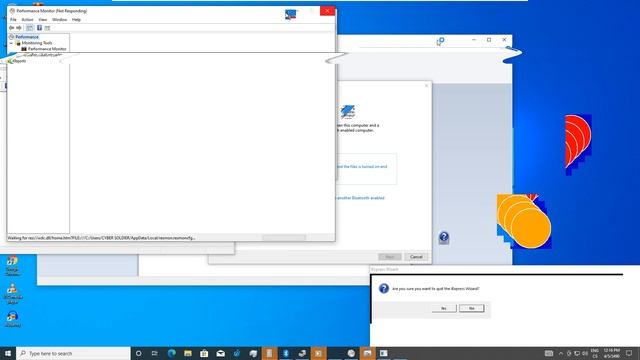Screen dimensions: 640x360
Task: Show hidden system tray icons chevron
Action: tap(561, 353)
